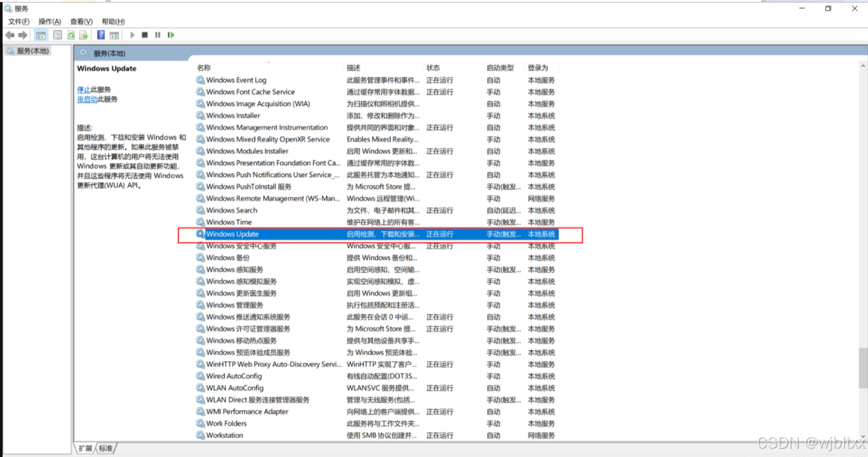Select the Windows 移动热点服务 row

click(377, 340)
